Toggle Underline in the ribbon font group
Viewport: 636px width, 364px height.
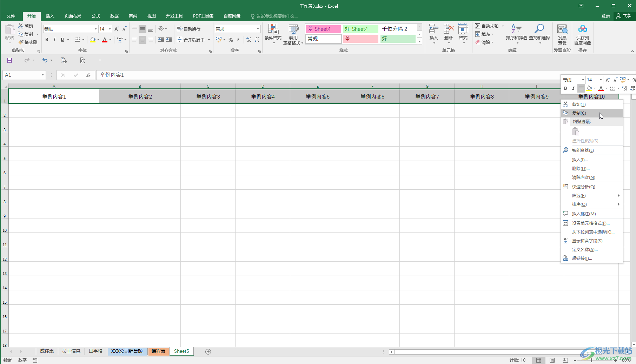[x=62, y=40]
